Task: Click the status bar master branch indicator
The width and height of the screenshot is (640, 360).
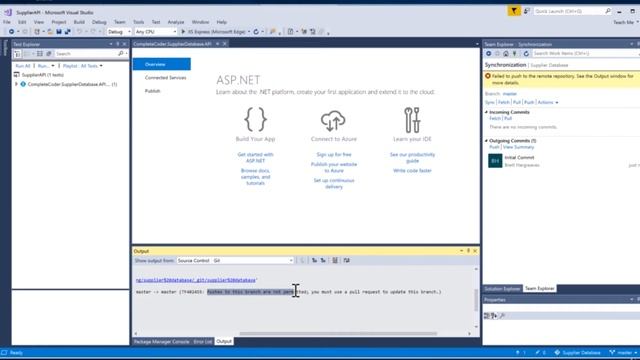Action: [x=623, y=353]
